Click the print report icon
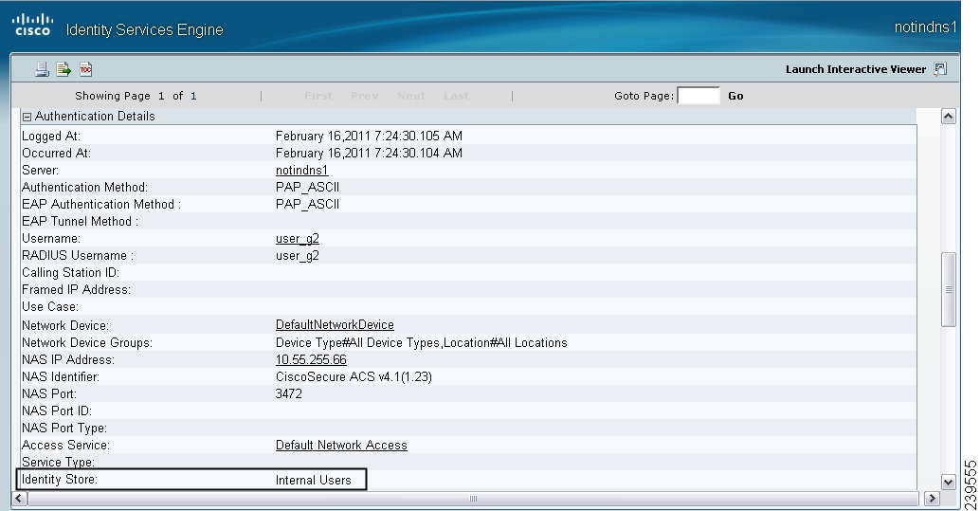This screenshot has width=980, height=511. coord(42,69)
